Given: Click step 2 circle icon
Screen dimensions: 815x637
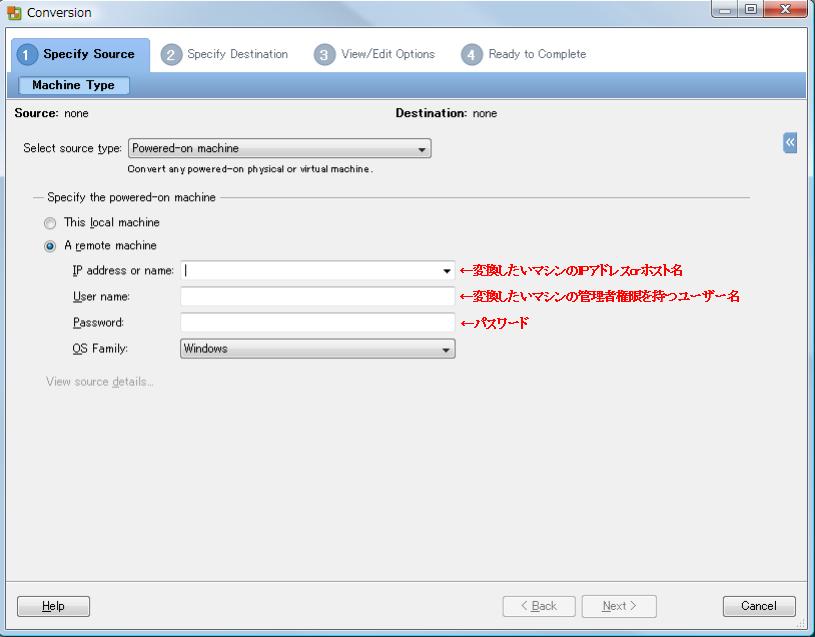Looking at the screenshot, I should coord(171,55).
